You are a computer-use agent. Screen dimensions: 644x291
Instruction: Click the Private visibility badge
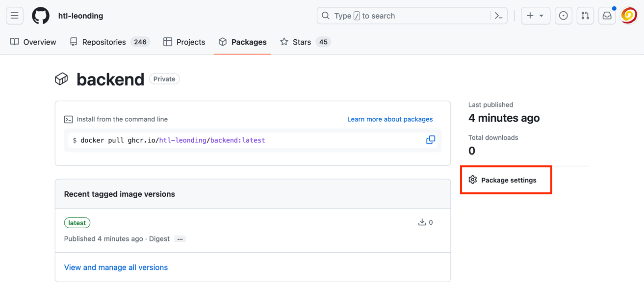(164, 79)
